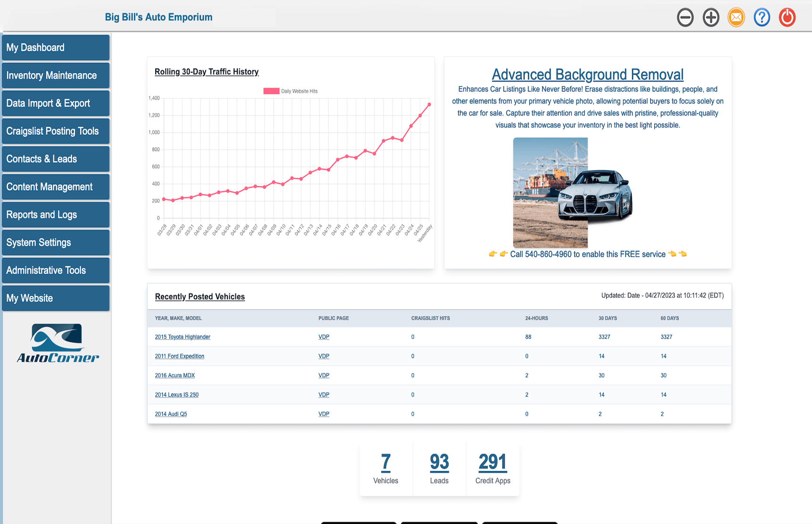Image resolution: width=812 pixels, height=524 pixels.
Task: Click the 291 Credit Apps count
Action: tap(493, 462)
